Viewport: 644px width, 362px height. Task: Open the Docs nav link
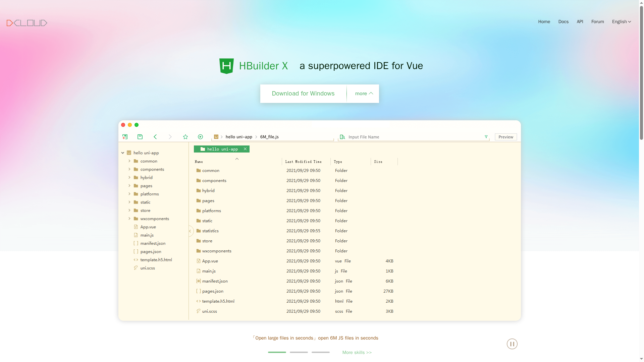(563, 21)
